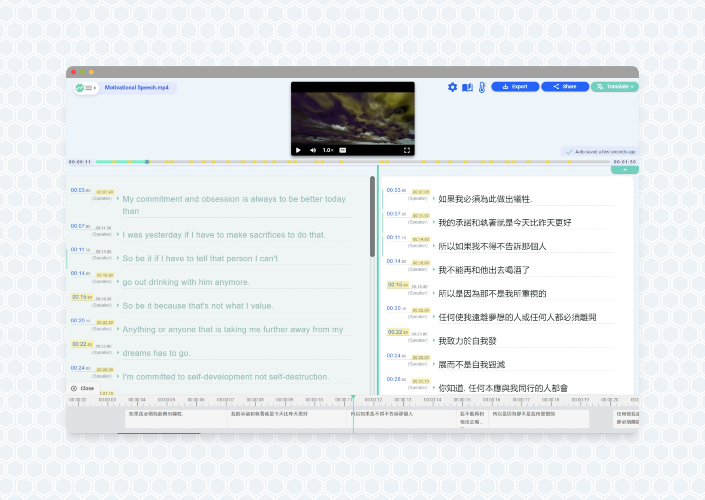Click the transcript panel vertical scrollbar
Screen dimensions: 705x500
pos(372,217)
